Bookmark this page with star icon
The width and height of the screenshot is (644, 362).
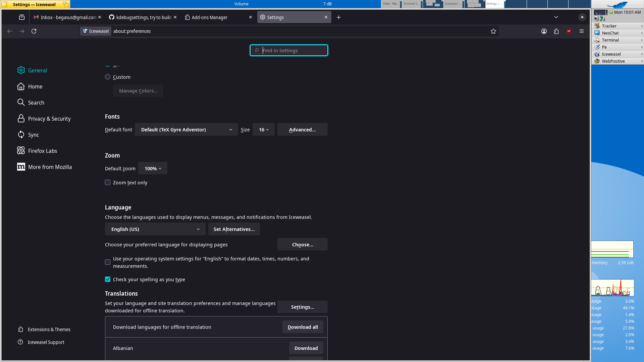point(493,31)
